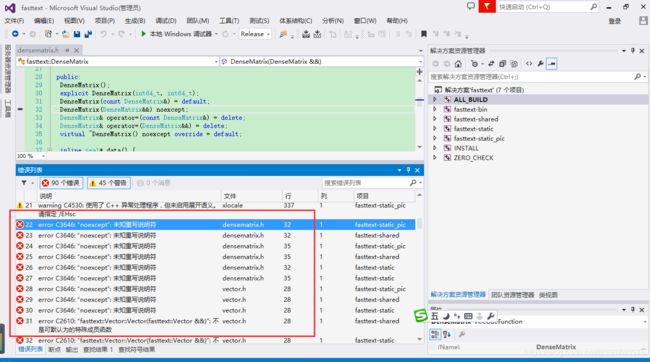Image resolution: width=650 pixels, height=362 pixels.
Task: Expand the fasttext-static_pic project node
Action: [x=435, y=138]
